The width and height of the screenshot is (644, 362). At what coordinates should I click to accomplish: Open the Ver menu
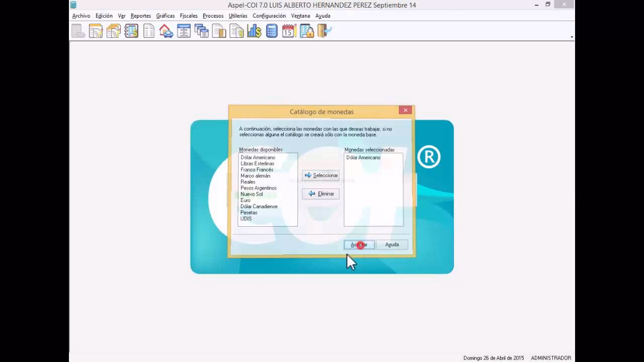point(122,16)
